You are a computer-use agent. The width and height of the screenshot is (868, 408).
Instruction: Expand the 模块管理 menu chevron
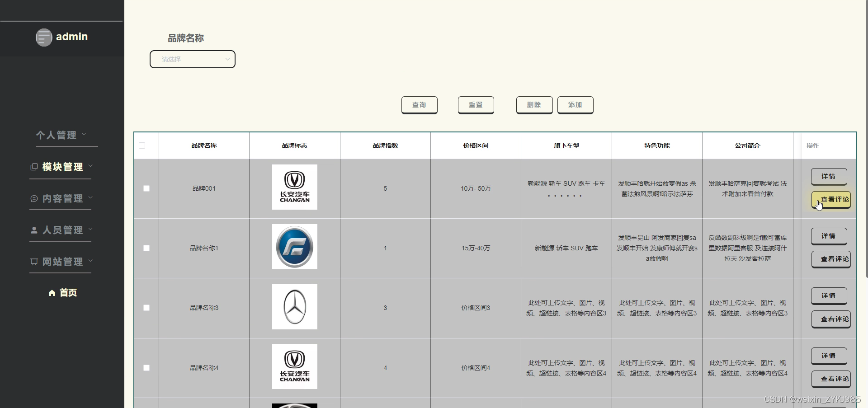pos(90,166)
